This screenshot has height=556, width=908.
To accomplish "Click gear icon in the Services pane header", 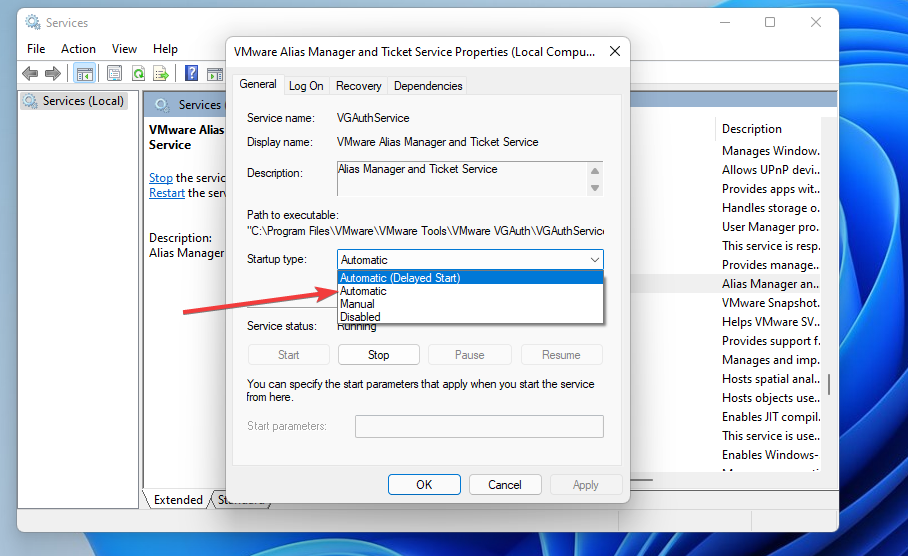I will [x=162, y=105].
